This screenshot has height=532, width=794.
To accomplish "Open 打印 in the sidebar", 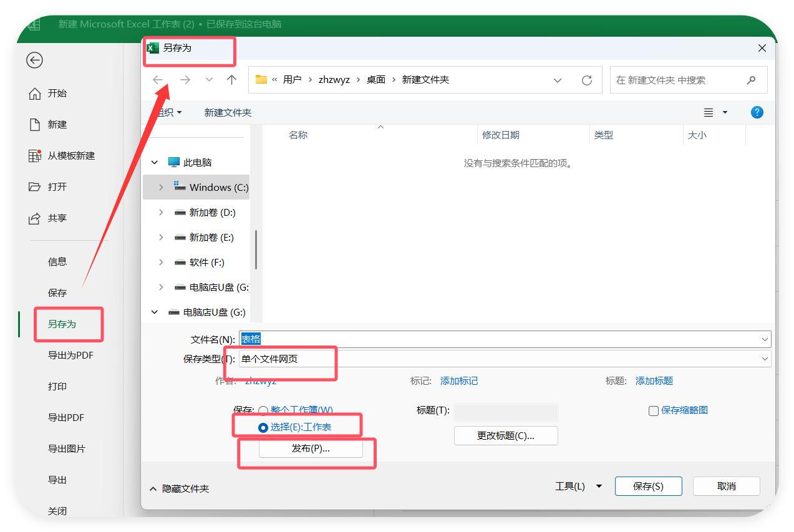I will [57, 387].
